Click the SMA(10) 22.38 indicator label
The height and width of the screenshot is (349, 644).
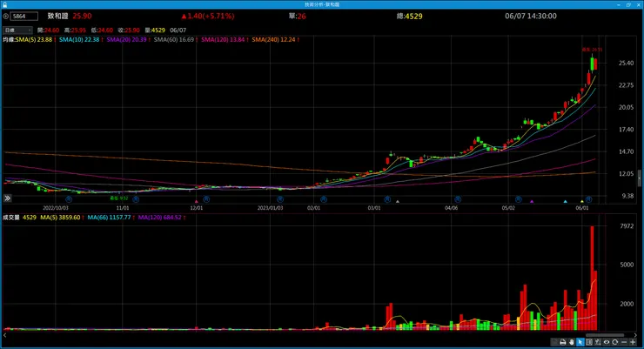79,39
